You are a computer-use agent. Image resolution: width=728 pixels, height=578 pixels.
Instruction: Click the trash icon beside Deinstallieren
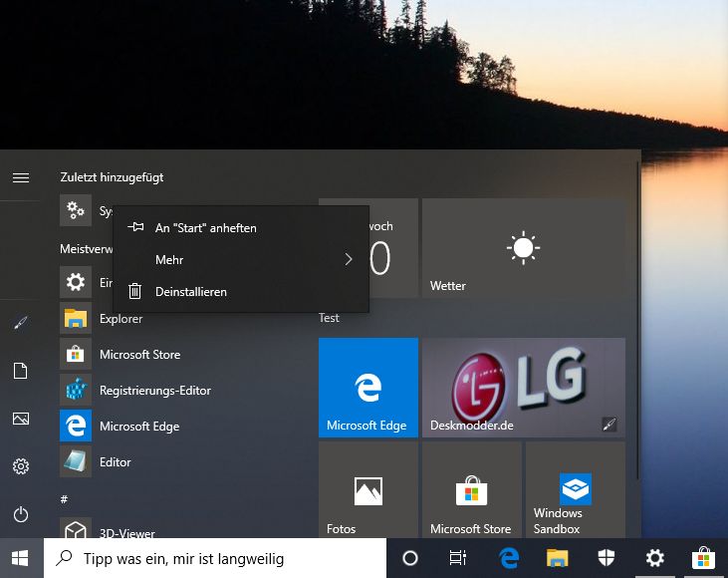click(x=135, y=291)
